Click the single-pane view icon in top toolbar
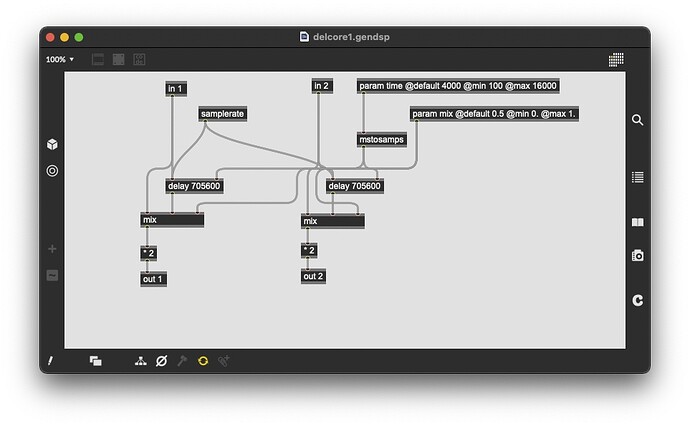Screen dimensions: 690x426 pyautogui.click(x=98, y=59)
